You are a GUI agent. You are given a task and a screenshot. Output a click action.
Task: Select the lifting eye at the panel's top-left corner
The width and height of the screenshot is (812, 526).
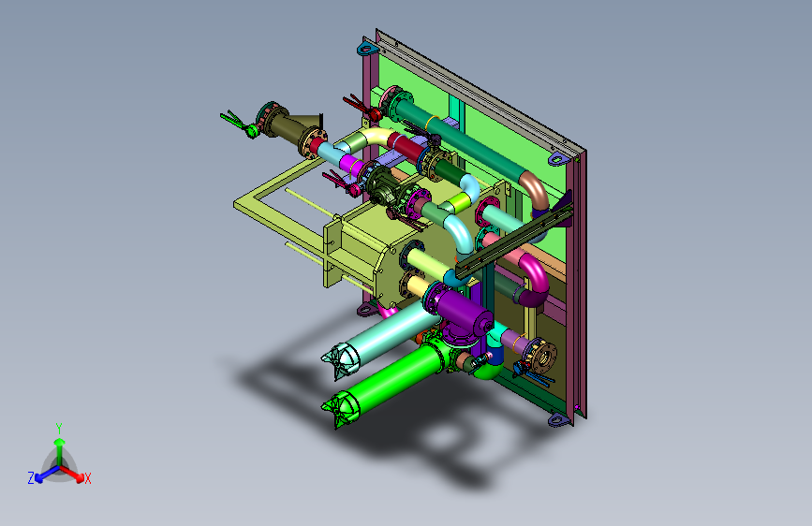366,50
